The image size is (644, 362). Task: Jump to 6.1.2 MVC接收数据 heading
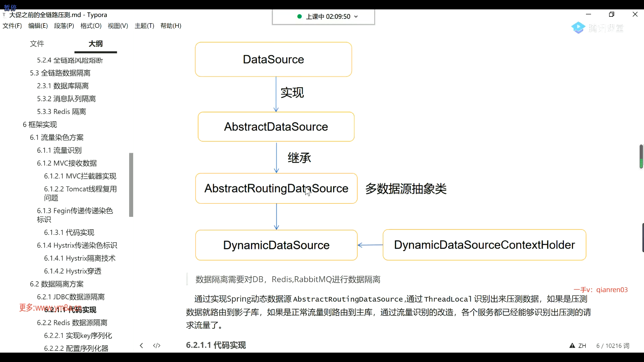pyautogui.click(x=67, y=163)
